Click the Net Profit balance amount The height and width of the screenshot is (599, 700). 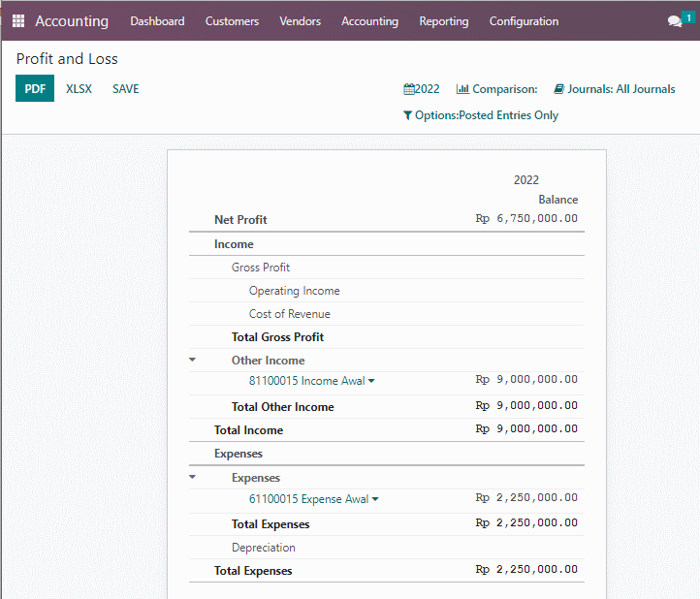[526, 218]
